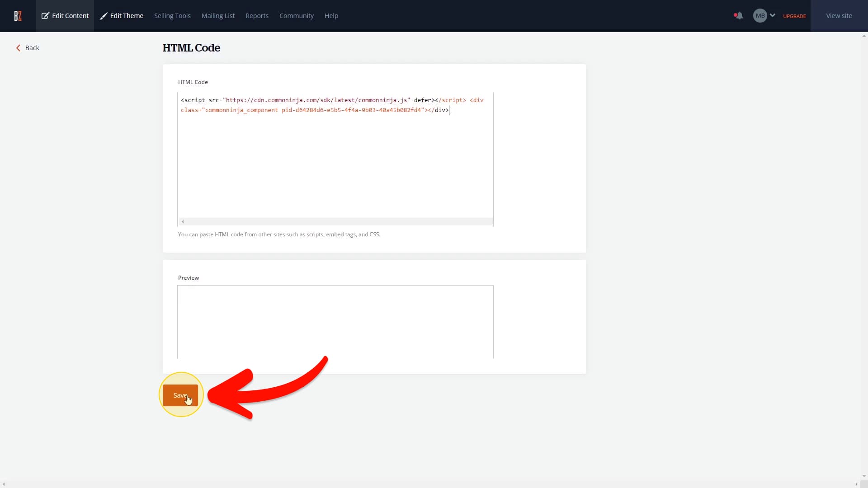Open the Community menu
The height and width of the screenshot is (488, 868).
pos(297,16)
